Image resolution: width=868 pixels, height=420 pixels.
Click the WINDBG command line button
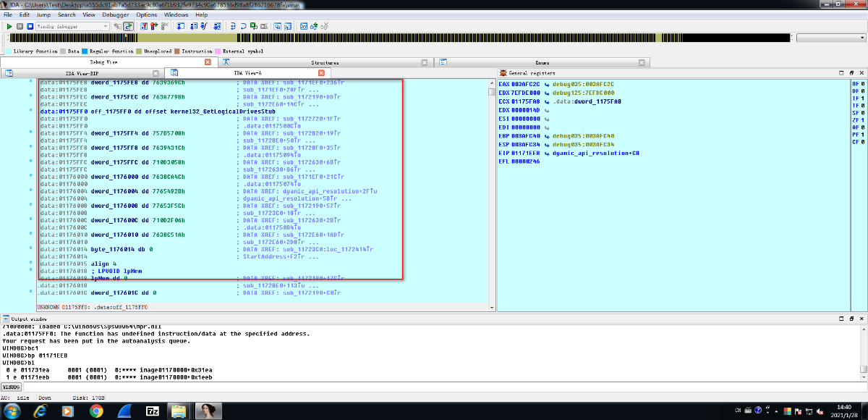12,387
